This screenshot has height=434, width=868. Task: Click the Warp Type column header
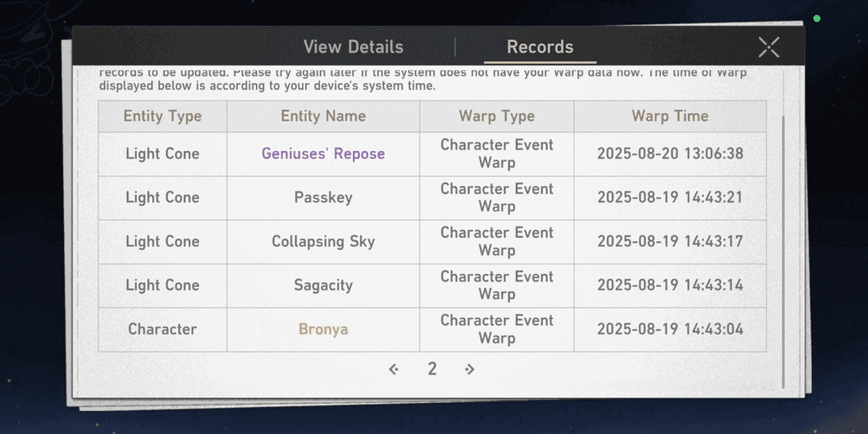pos(497,116)
